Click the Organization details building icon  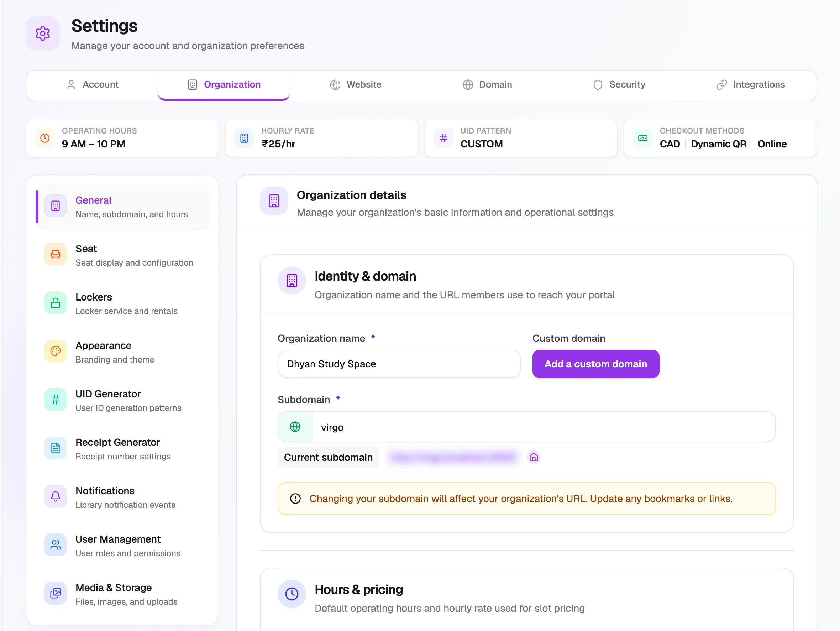(274, 201)
